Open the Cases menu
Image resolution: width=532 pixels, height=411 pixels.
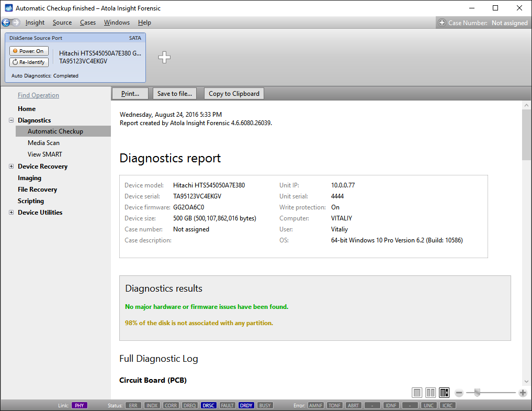coord(88,23)
